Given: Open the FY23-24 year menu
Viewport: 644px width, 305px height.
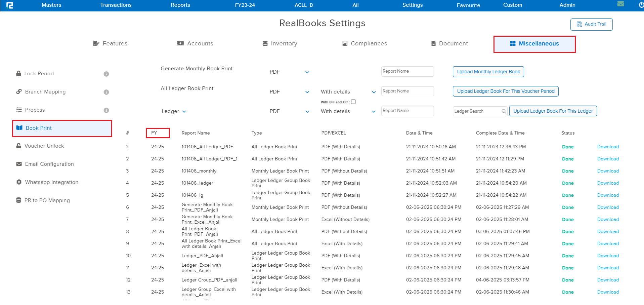Looking at the screenshot, I should coord(245,5).
